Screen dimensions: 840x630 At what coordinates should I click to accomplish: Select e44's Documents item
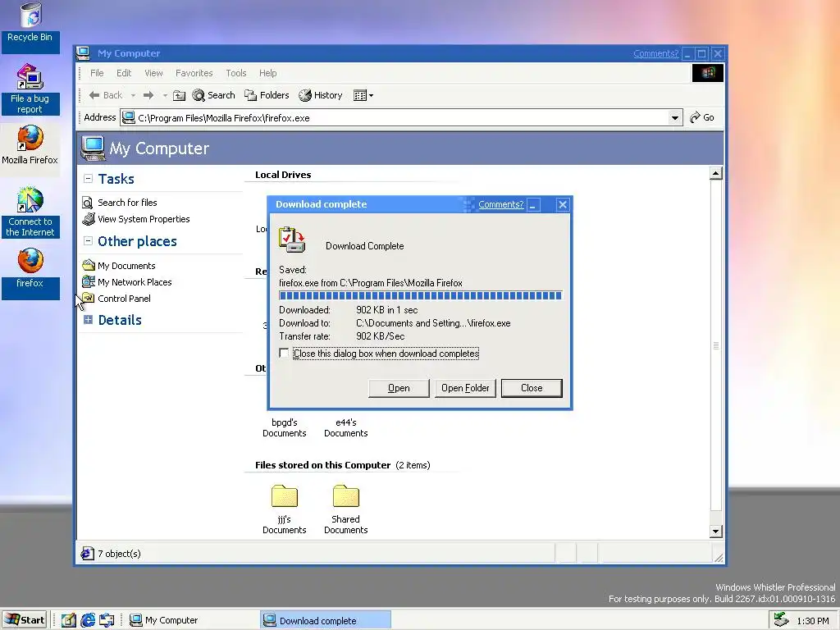tap(346, 427)
